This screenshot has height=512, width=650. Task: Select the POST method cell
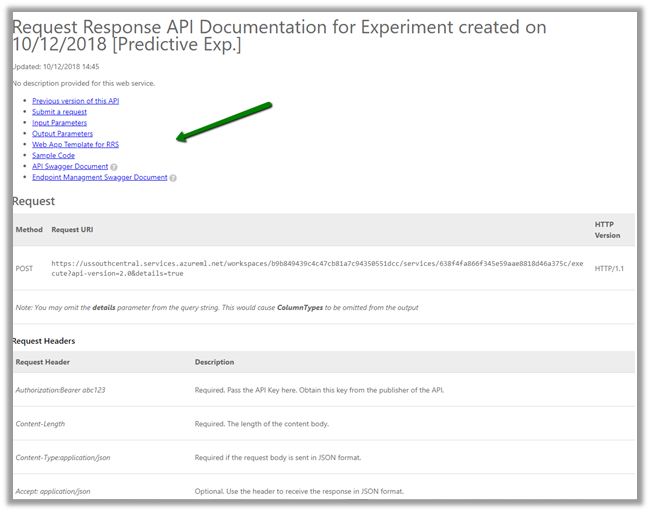coord(25,268)
